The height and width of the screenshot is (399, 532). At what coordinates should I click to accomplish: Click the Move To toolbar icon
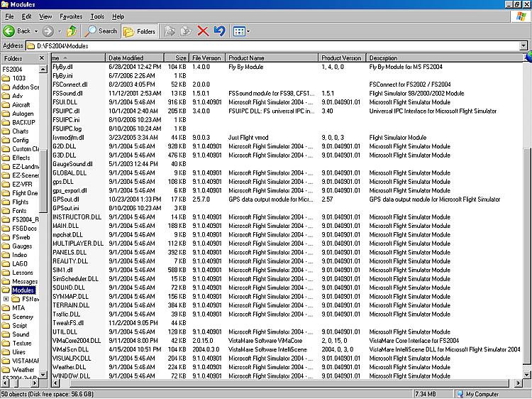pyautogui.click(x=170, y=31)
